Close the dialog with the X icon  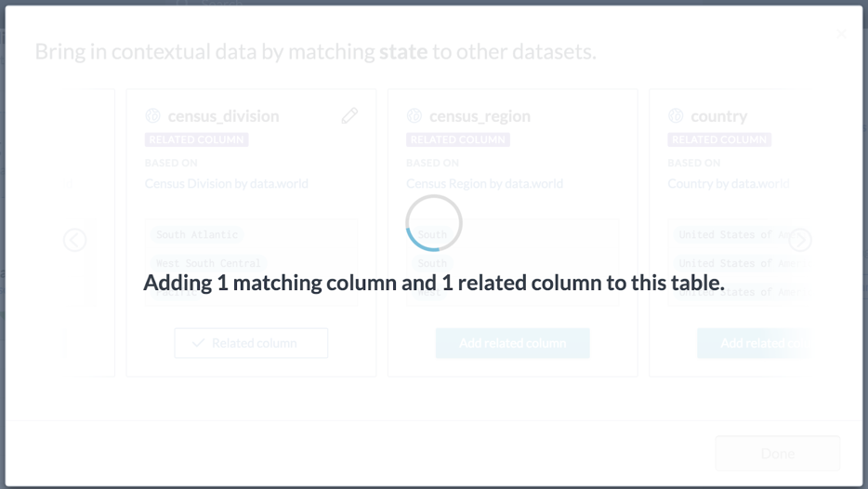click(841, 33)
